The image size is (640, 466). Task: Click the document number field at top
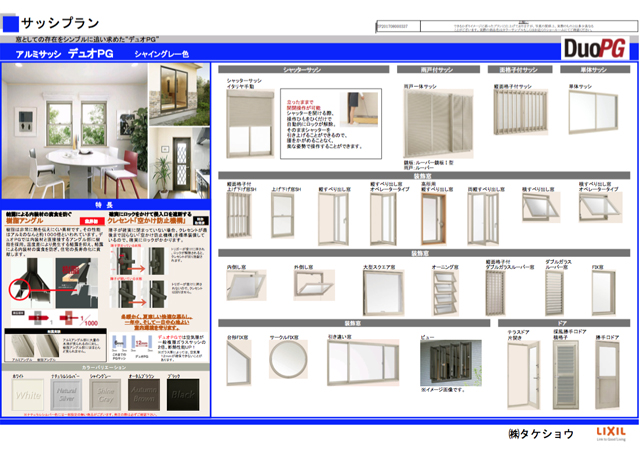click(398, 27)
